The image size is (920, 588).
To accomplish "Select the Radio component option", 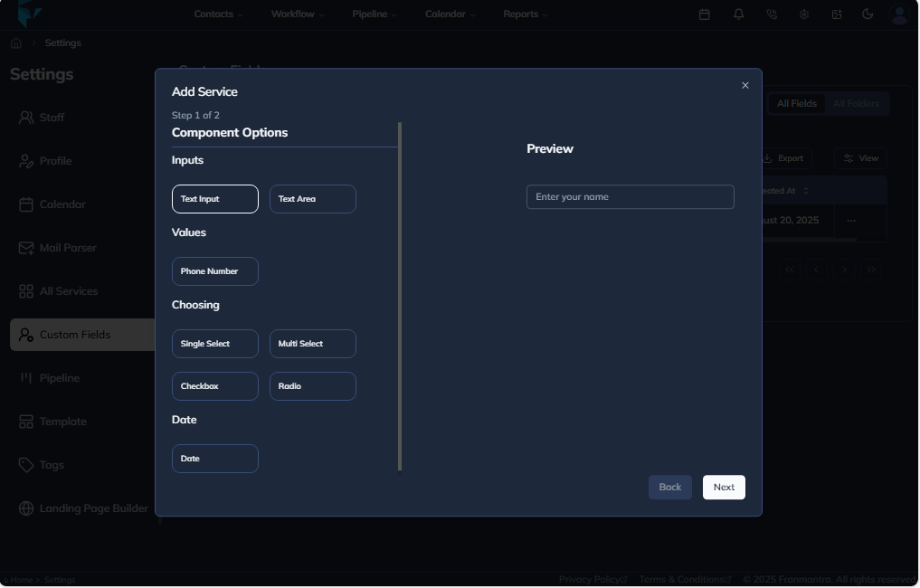I will [x=312, y=385].
